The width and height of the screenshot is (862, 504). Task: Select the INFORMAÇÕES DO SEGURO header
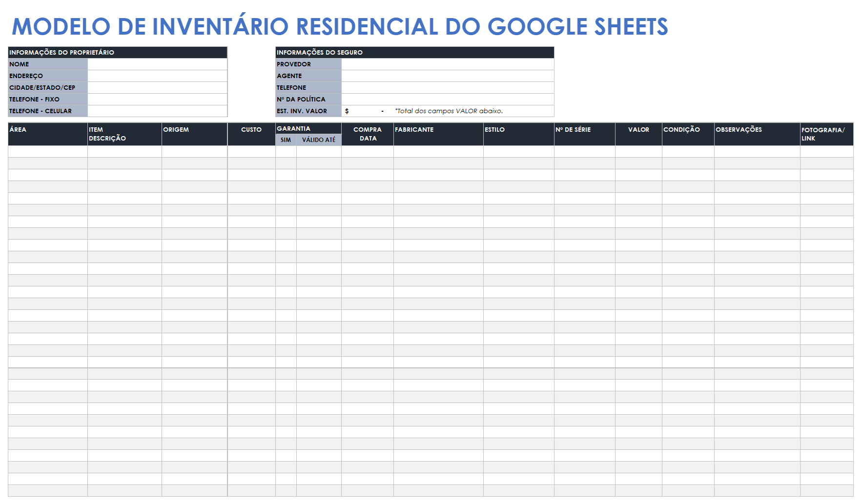[x=415, y=52]
